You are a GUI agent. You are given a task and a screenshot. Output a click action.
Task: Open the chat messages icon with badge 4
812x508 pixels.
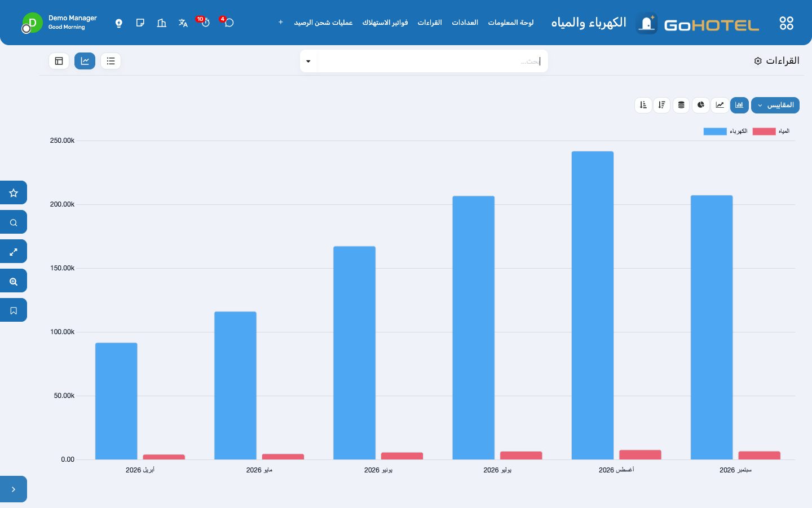click(228, 23)
